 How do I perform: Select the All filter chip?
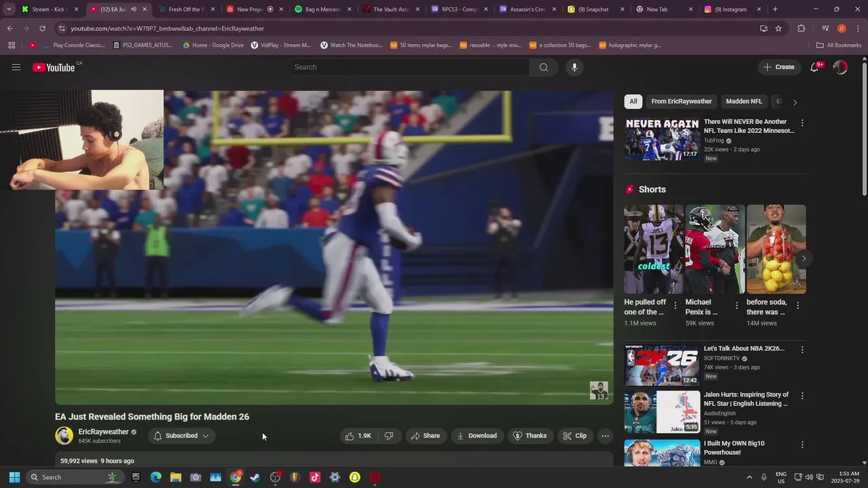click(633, 102)
